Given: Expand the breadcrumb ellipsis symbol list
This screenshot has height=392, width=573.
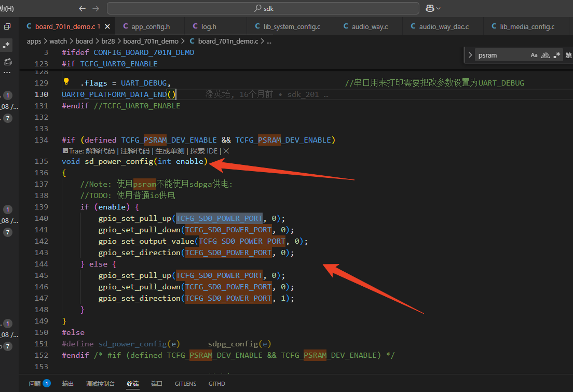Looking at the screenshot, I should point(269,41).
